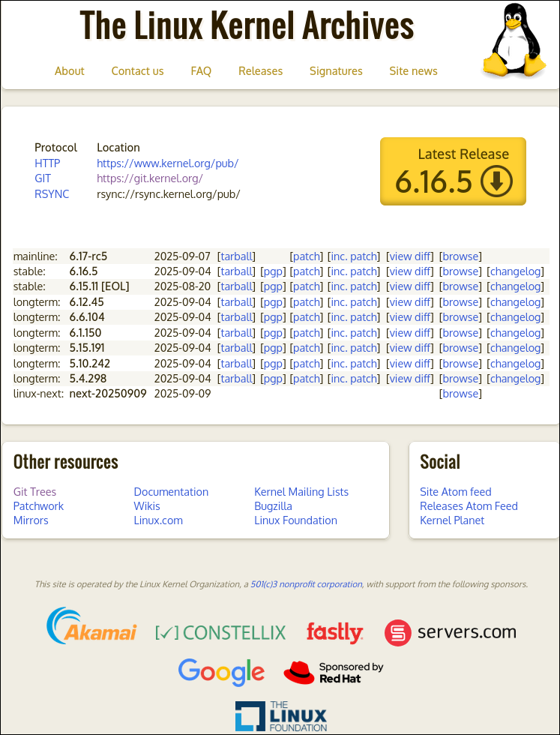Browse the mainline 6.17-rc5 tree

click(460, 256)
